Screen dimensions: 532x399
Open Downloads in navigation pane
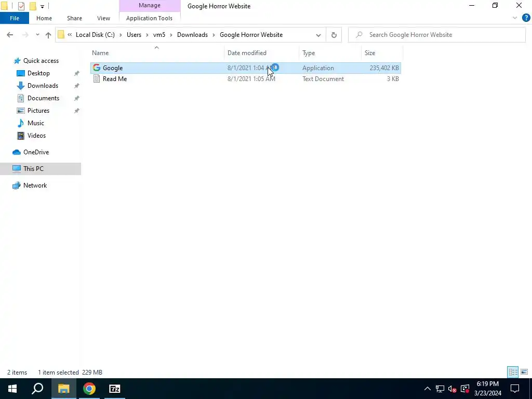43,86
